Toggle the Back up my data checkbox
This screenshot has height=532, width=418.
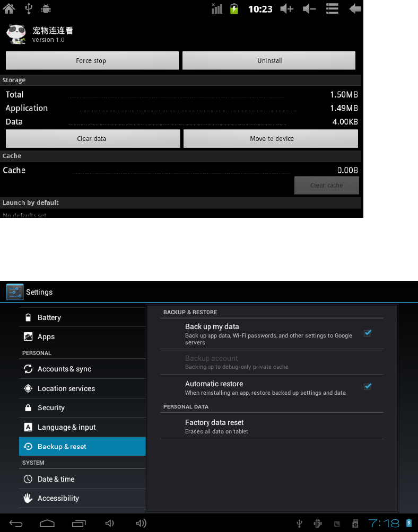[x=368, y=333]
